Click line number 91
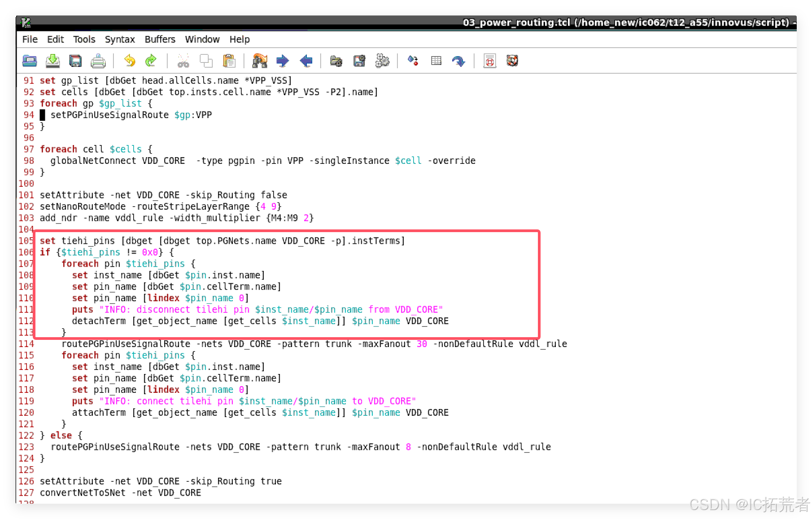Screen dimensions: 812x519 [29, 80]
